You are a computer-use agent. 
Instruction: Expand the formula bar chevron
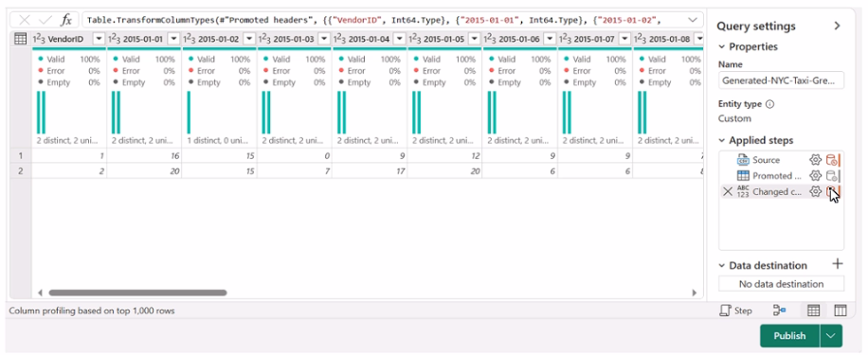(x=693, y=20)
